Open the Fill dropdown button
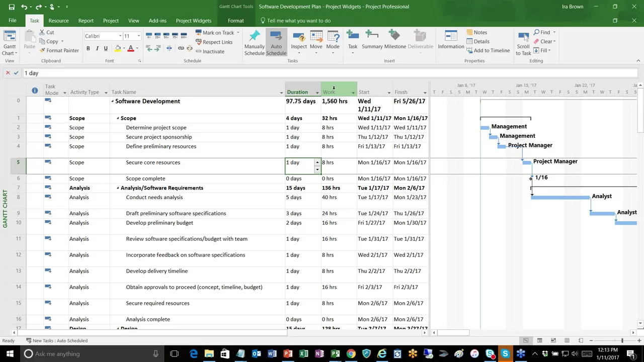Image resolution: width=644 pixels, height=362 pixels. (x=542, y=50)
